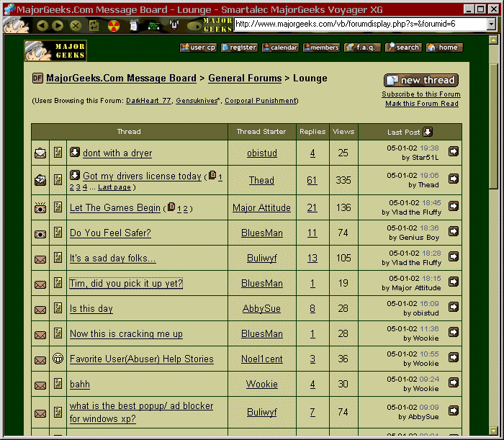
Task: Go to the home menu button
Action: tap(444, 48)
